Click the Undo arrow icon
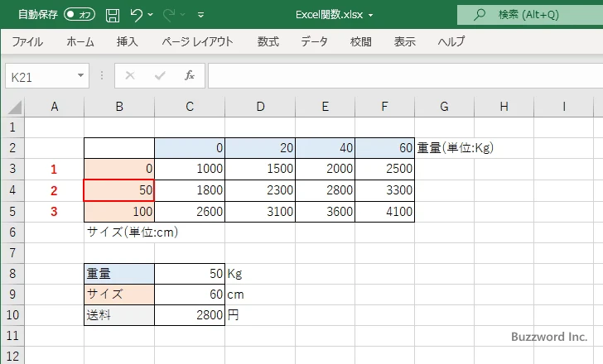This screenshot has width=603, height=364. [136, 15]
